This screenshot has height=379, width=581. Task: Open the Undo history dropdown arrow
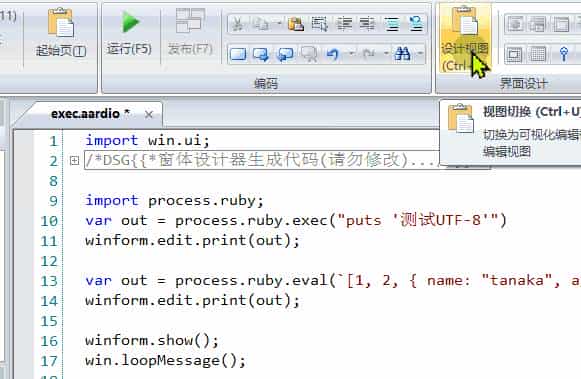click(x=351, y=54)
